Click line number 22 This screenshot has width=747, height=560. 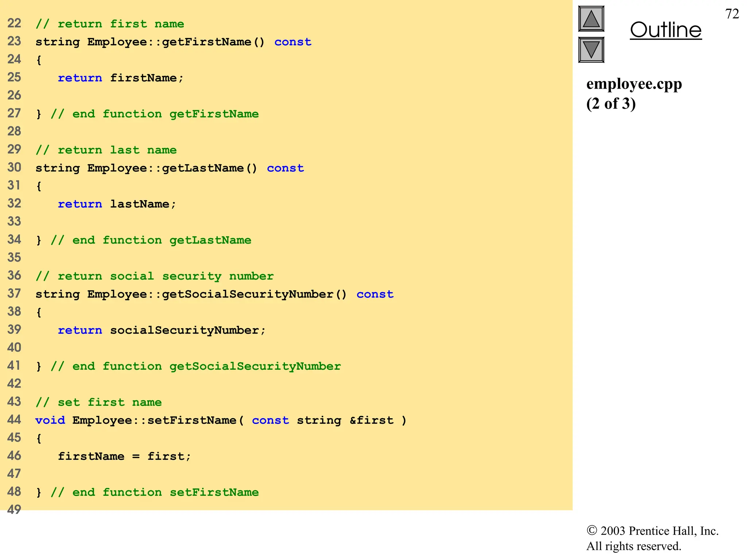14,23
